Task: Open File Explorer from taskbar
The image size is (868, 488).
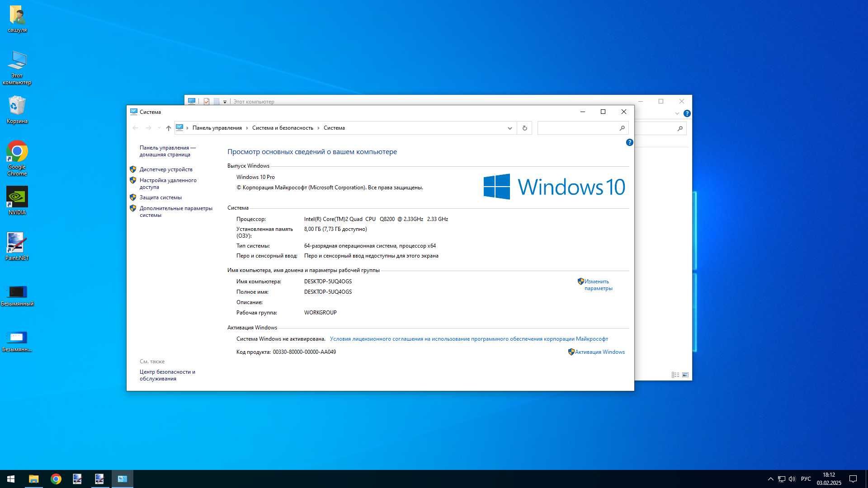Action: [x=33, y=479]
